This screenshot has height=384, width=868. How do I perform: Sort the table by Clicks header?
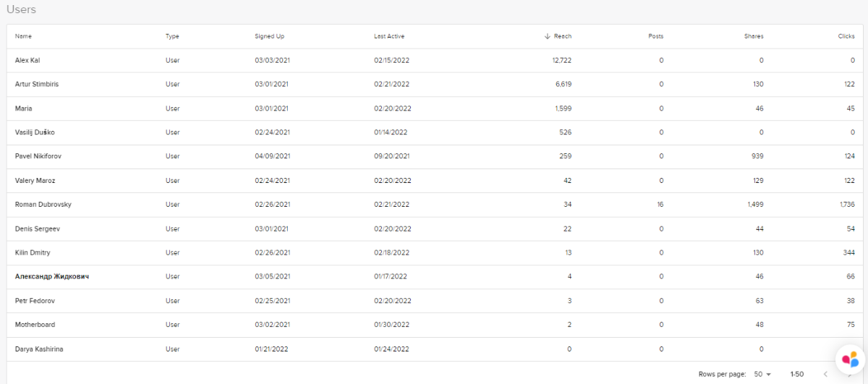(846, 36)
